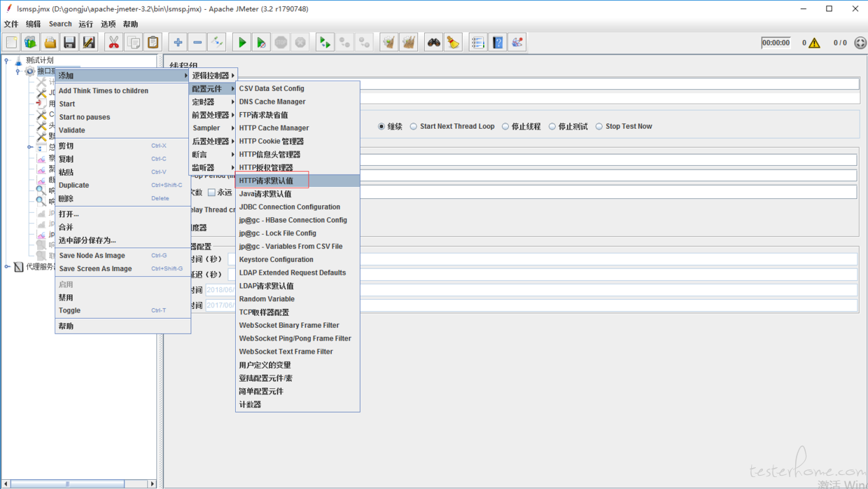
Task: Click Validate in the context menu
Action: [122, 130]
